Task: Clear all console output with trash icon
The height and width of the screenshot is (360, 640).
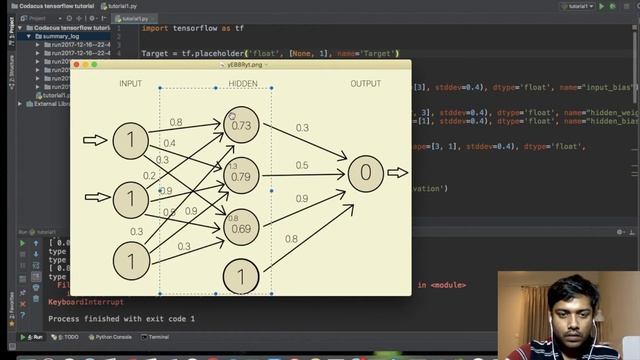Action: point(36,299)
